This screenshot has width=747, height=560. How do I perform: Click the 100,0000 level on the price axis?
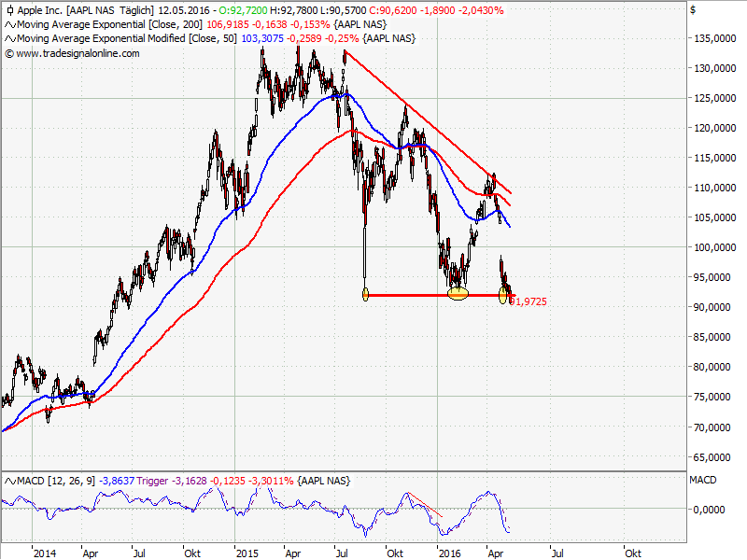click(x=712, y=247)
